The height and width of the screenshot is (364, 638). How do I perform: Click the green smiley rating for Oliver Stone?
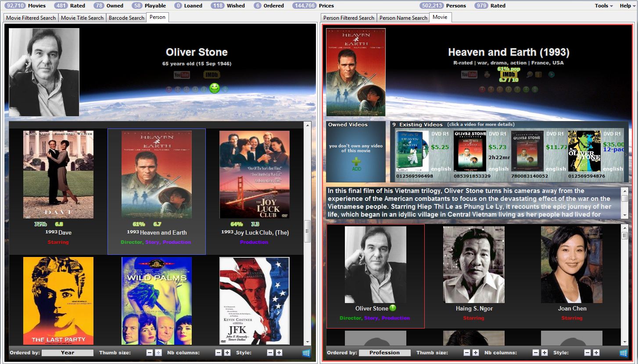pyautogui.click(x=214, y=88)
